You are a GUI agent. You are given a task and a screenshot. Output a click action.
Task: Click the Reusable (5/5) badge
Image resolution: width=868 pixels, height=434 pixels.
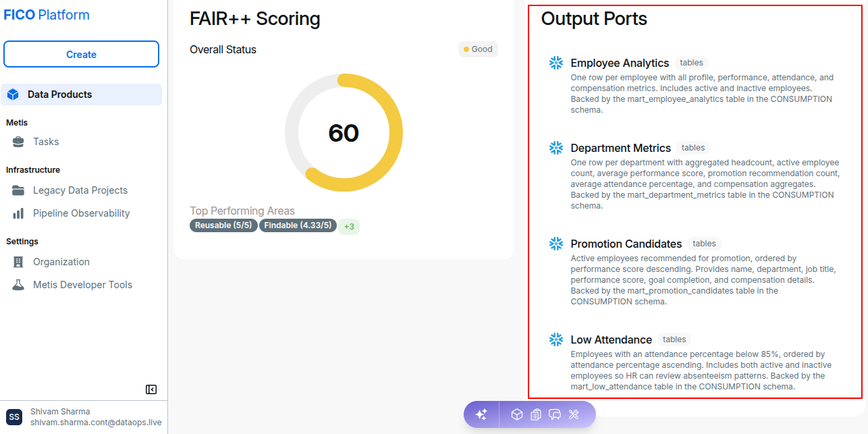click(223, 225)
